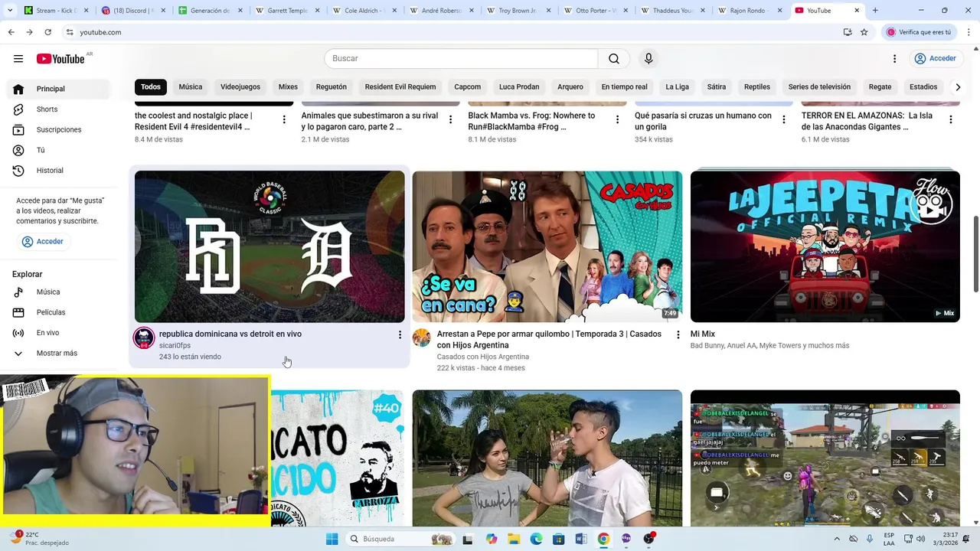Open republica dominicana vs detroit en vivo title

click(x=230, y=334)
